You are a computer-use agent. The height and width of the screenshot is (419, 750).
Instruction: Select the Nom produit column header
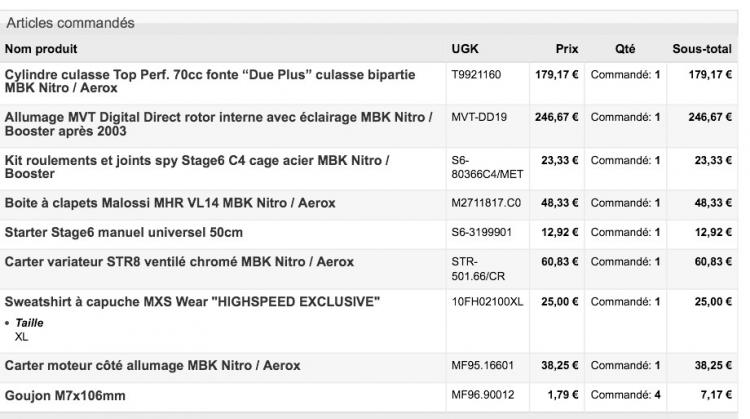coord(41,49)
